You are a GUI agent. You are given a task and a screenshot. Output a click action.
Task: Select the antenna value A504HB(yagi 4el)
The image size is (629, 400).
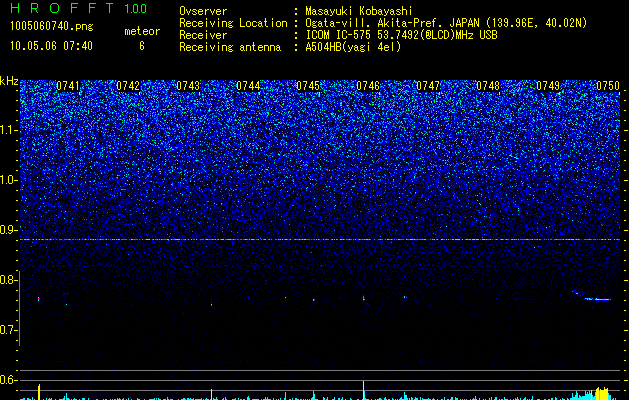(x=353, y=47)
